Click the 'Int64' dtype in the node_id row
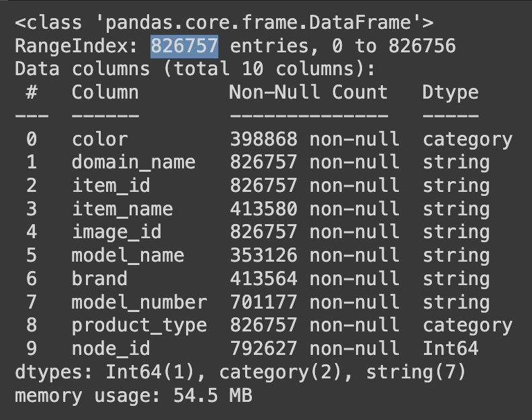Screen dimensions: 532x420 451,348
